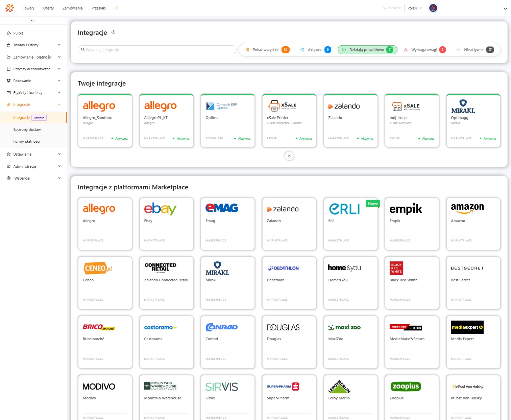511x420 pixels.
Task: Click the Etykiety i kurierzy envelope icon
Action: 9,93
